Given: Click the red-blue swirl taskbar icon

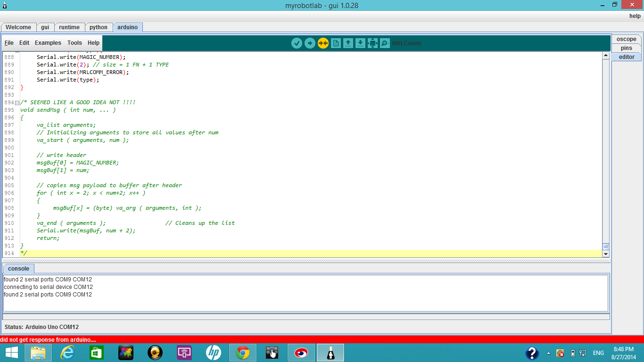Looking at the screenshot, I should 301,353.
